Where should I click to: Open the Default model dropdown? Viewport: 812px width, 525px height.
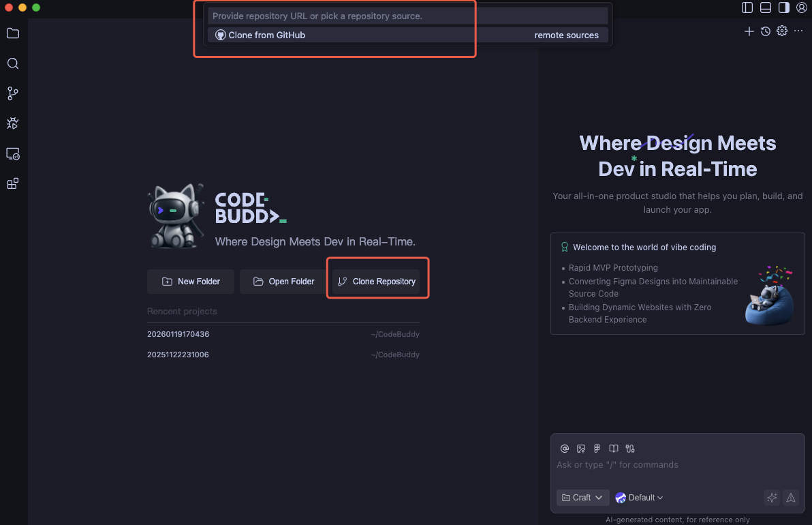coord(639,498)
